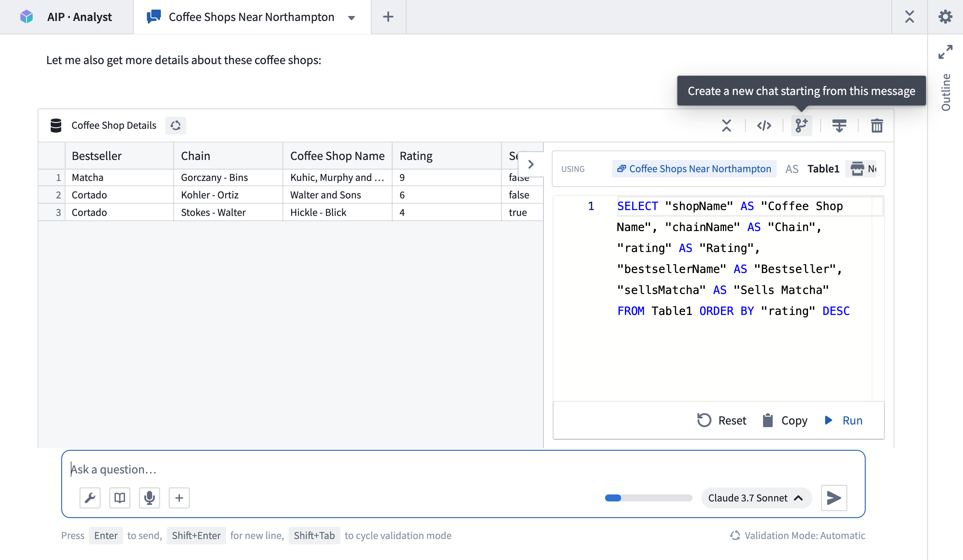Delete the Coffee Shop Details block
Screen dimensions: 963x560
877,125
